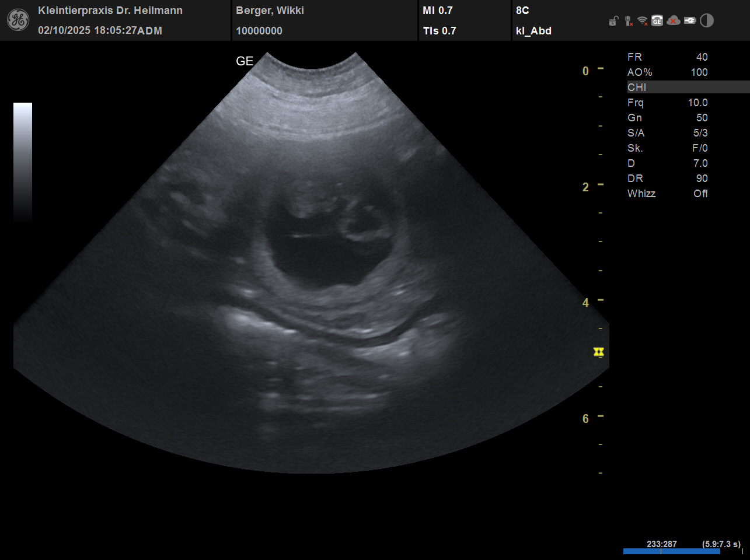
Task: Click the network cable disconnected icon
Action: (628, 21)
